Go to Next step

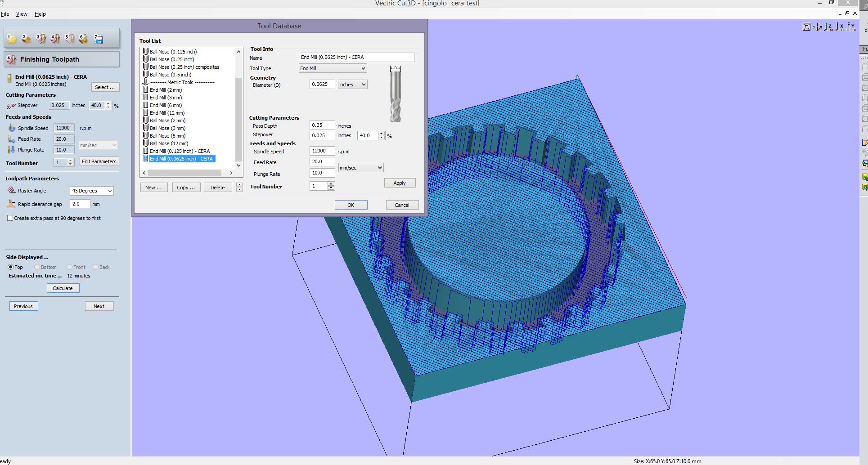pyautogui.click(x=99, y=306)
